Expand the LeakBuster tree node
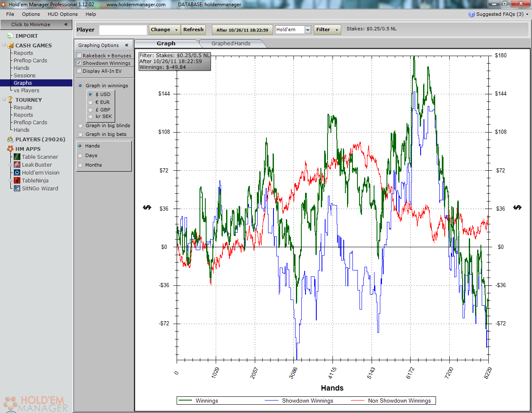 [x=11, y=165]
